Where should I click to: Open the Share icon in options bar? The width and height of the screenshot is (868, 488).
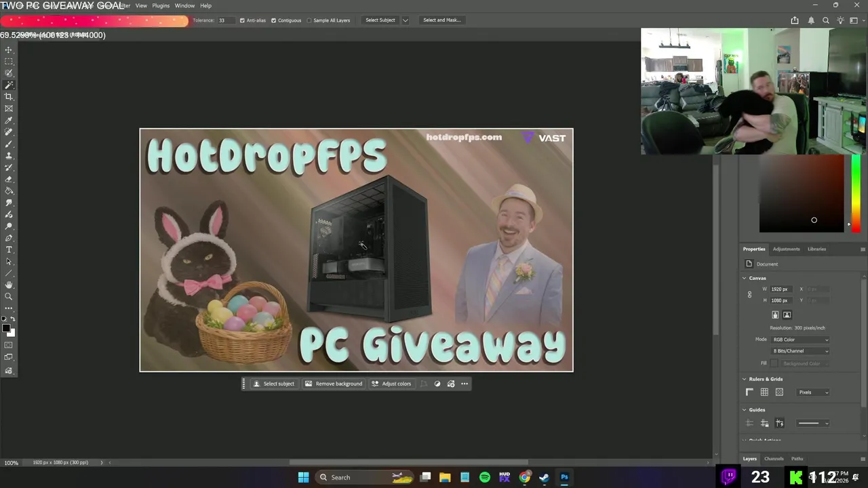coord(795,20)
